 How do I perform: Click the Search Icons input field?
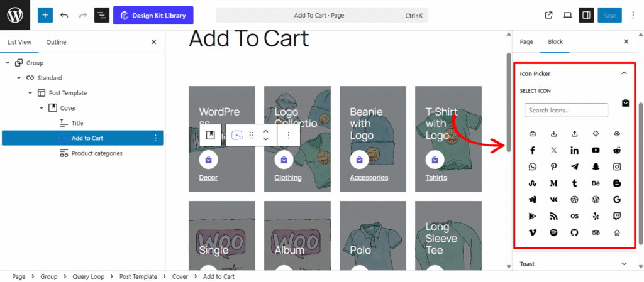click(566, 111)
